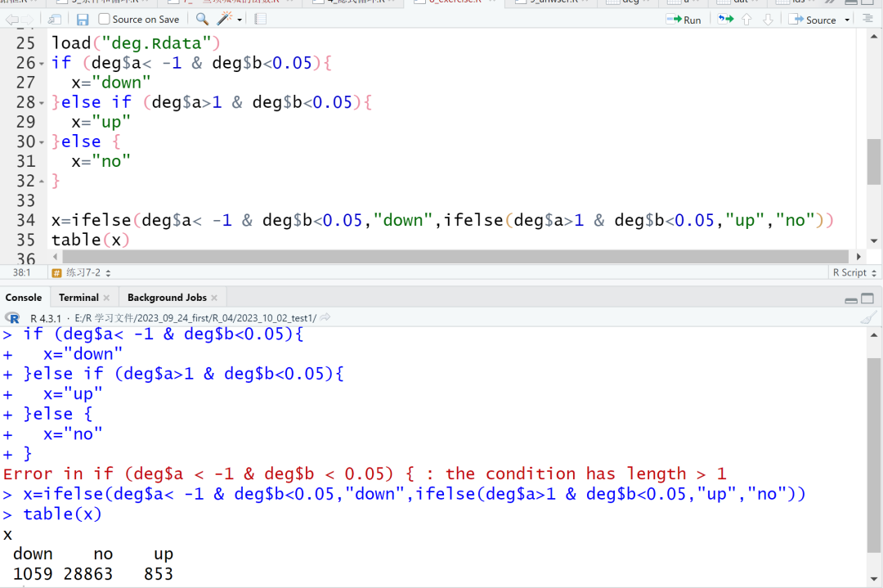
Task: Show the script in a new window
Action: (x=54, y=20)
